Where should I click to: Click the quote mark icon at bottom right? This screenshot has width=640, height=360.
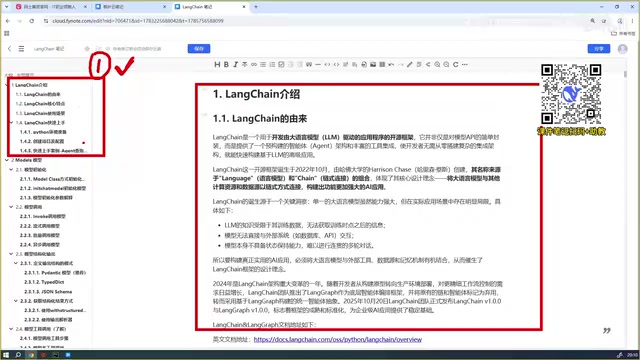(x=607, y=330)
